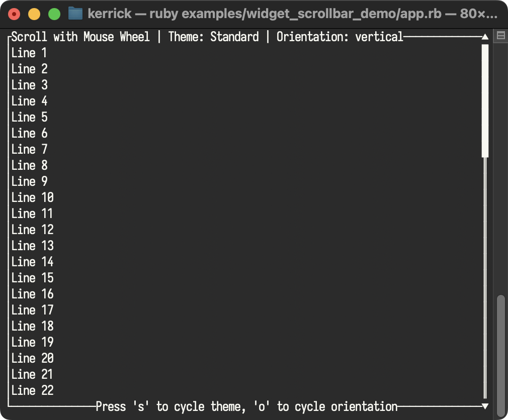
Task: Click the window title text beginning with kerrick
Action: 293,14
